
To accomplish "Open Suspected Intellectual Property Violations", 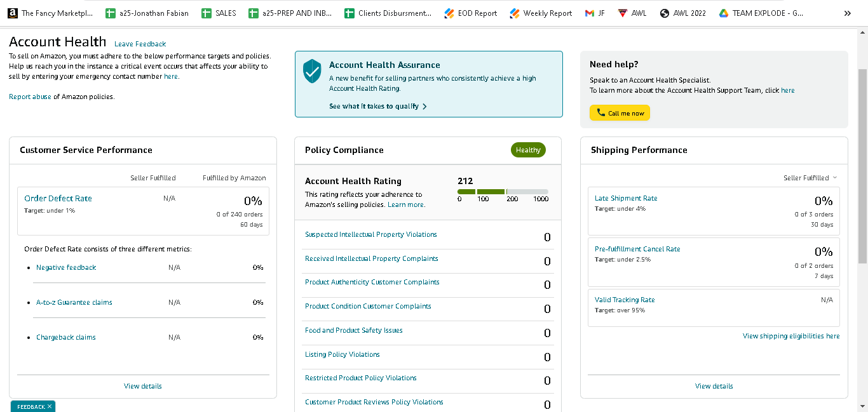I will [x=371, y=234].
